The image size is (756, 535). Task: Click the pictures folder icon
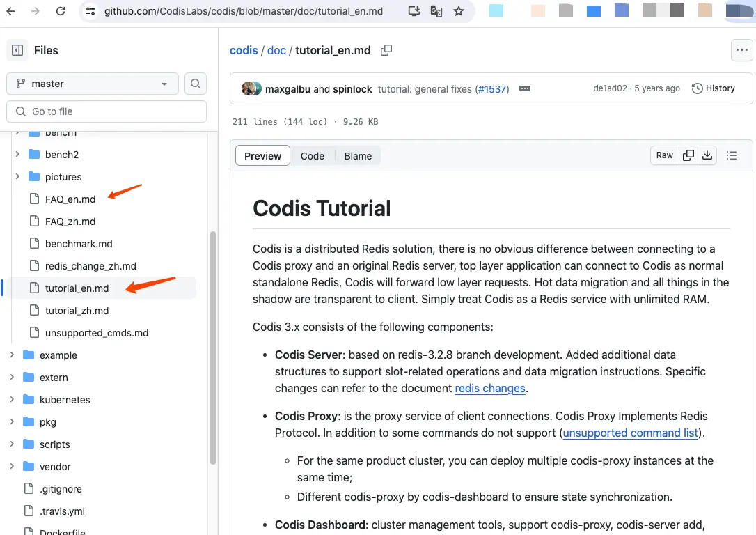(34, 176)
